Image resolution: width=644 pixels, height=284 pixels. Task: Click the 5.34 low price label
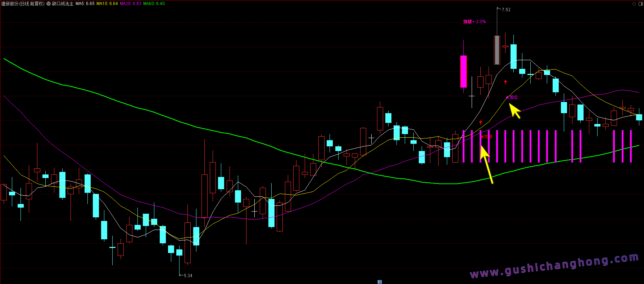pos(188,276)
